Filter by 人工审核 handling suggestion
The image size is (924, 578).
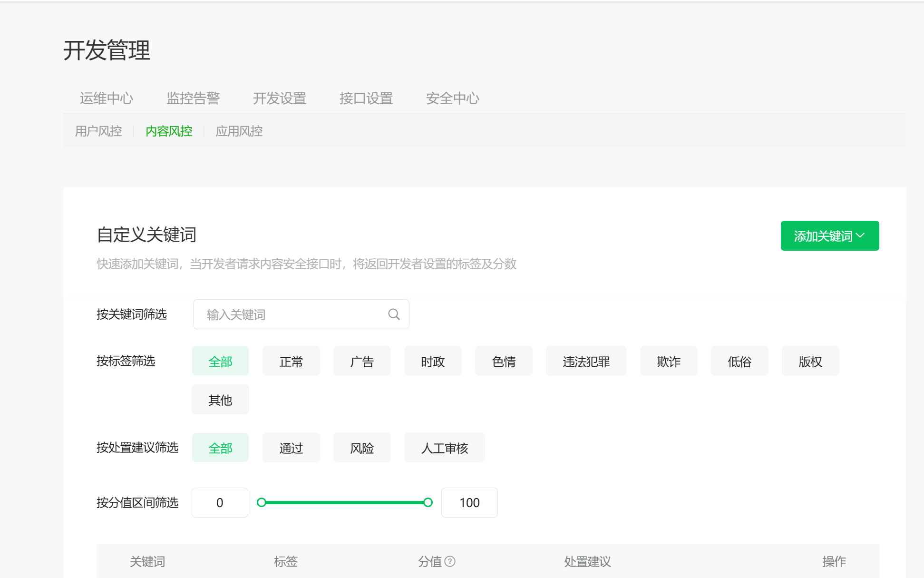pyautogui.click(x=444, y=448)
